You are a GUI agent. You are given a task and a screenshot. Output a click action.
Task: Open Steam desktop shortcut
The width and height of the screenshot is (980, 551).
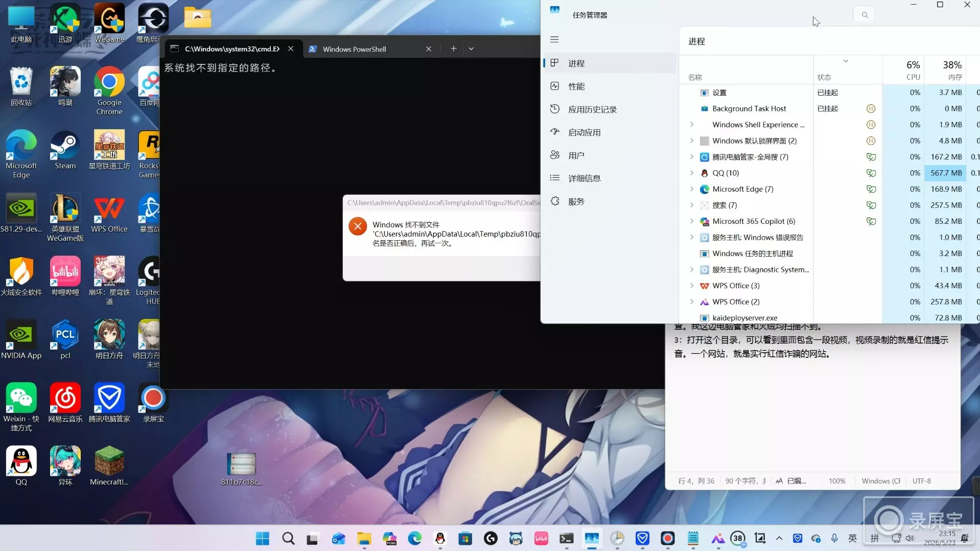(x=65, y=150)
